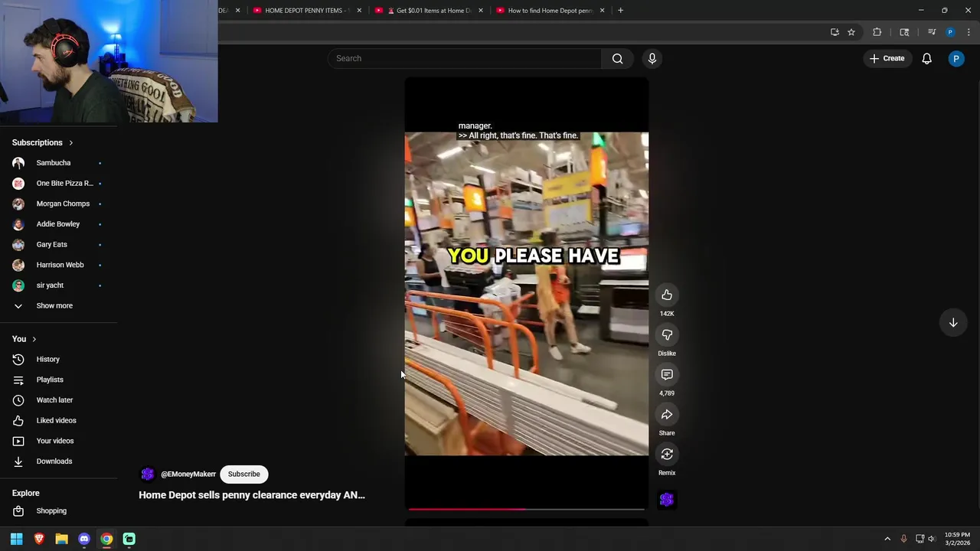Open the comments with 4,789 count
The height and width of the screenshot is (551, 980).
tap(667, 375)
